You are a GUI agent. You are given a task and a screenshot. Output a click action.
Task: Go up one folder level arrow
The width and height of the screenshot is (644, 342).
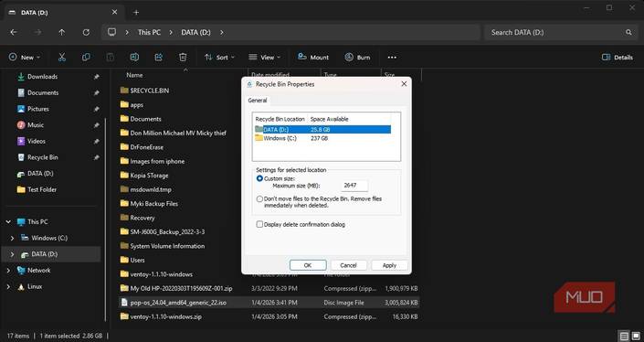tap(61, 32)
